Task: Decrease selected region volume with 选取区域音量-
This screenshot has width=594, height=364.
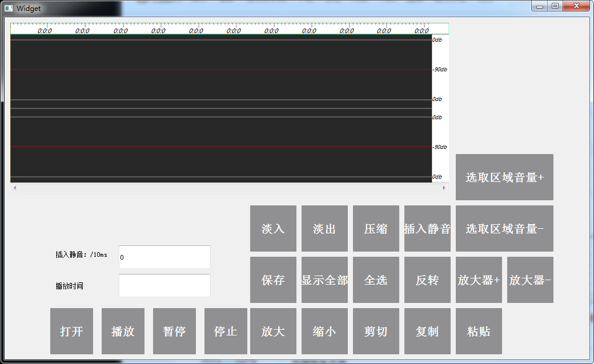Action: tap(504, 228)
